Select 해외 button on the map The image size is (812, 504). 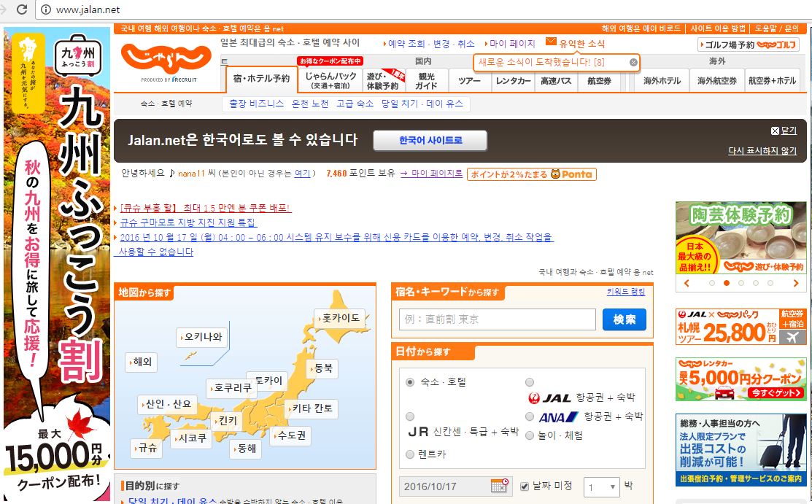142,362
